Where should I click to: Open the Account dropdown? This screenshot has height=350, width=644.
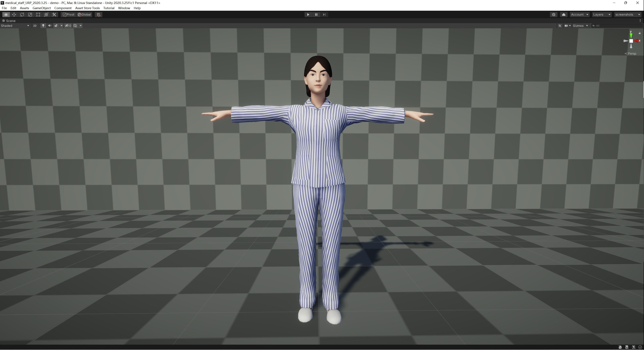(579, 15)
